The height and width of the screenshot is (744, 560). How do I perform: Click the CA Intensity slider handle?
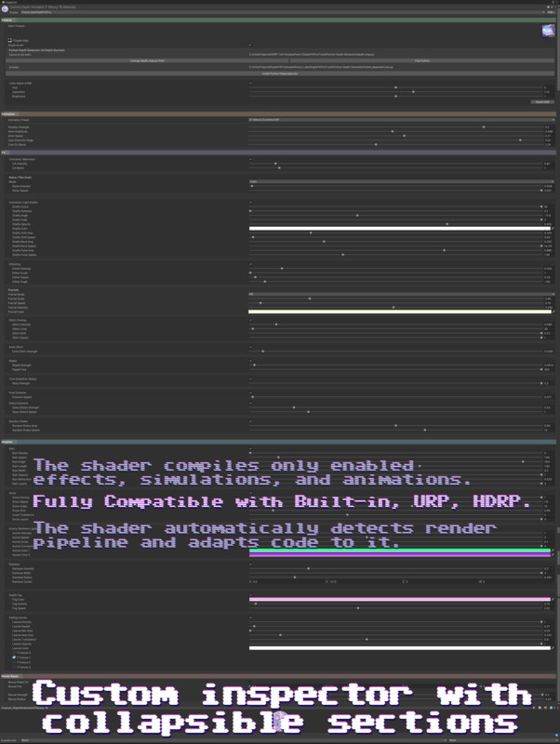tap(275, 164)
